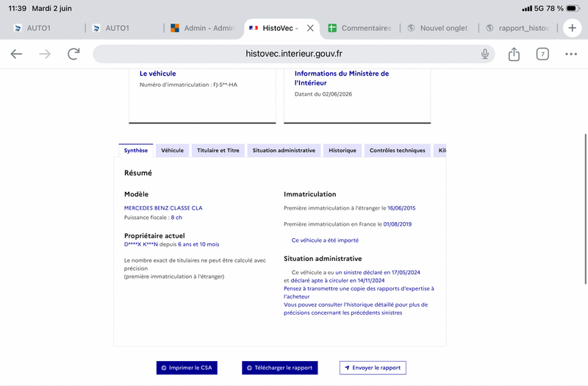
Task: Open the Contrôles techniques tab
Action: point(398,151)
